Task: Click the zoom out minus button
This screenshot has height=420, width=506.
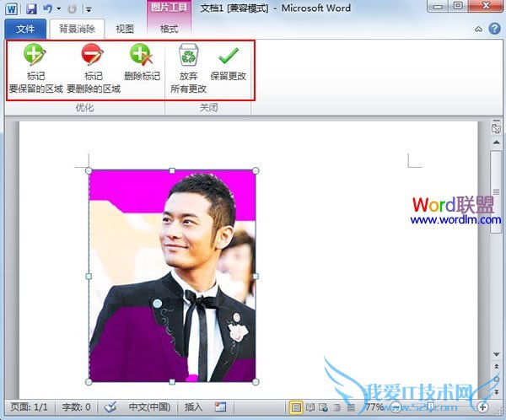Action: pos(396,407)
